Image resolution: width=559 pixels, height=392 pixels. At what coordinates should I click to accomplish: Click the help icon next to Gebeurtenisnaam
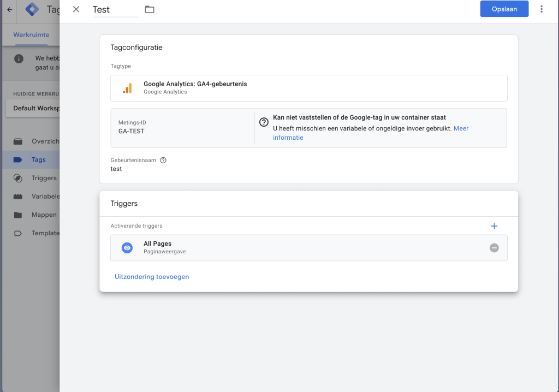pyautogui.click(x=163, y=160)
